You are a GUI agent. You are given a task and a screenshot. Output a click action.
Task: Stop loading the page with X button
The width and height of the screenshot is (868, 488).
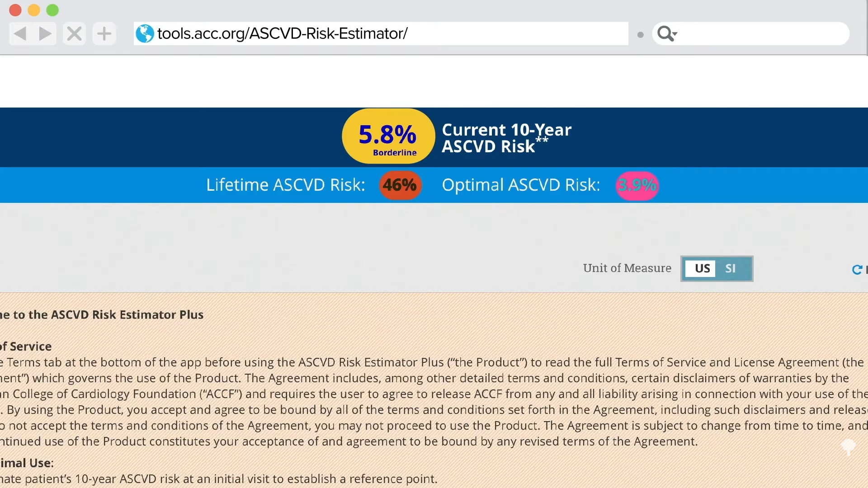[x=75, y=33]
